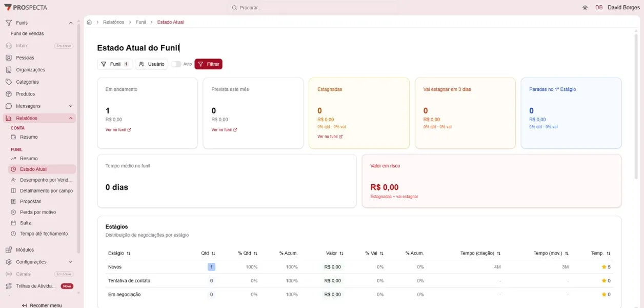Click the Tempo até fechamento clock icon

(14, 234)
